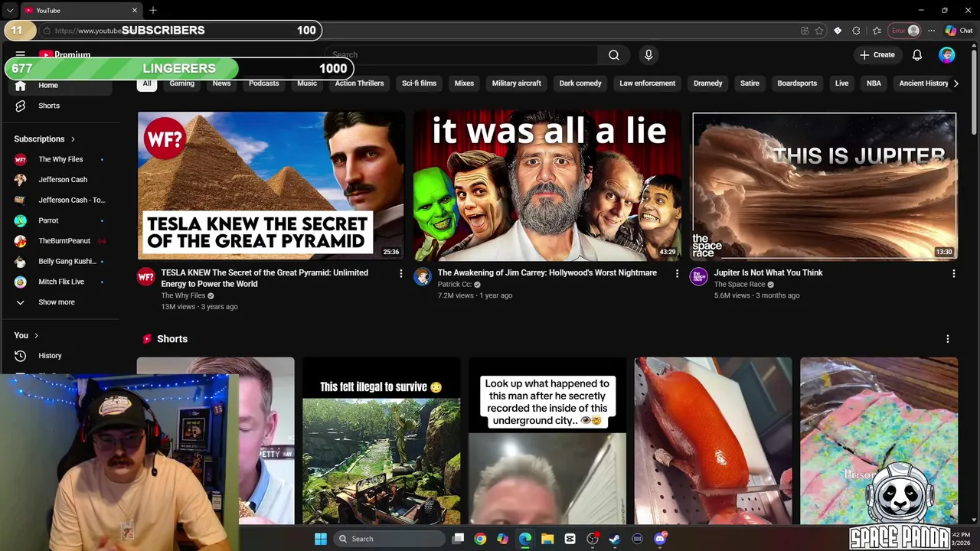This screenshot has width=980, height=551.
Task: Open YouTube notifications bell
Action: (x=917, y=55)
